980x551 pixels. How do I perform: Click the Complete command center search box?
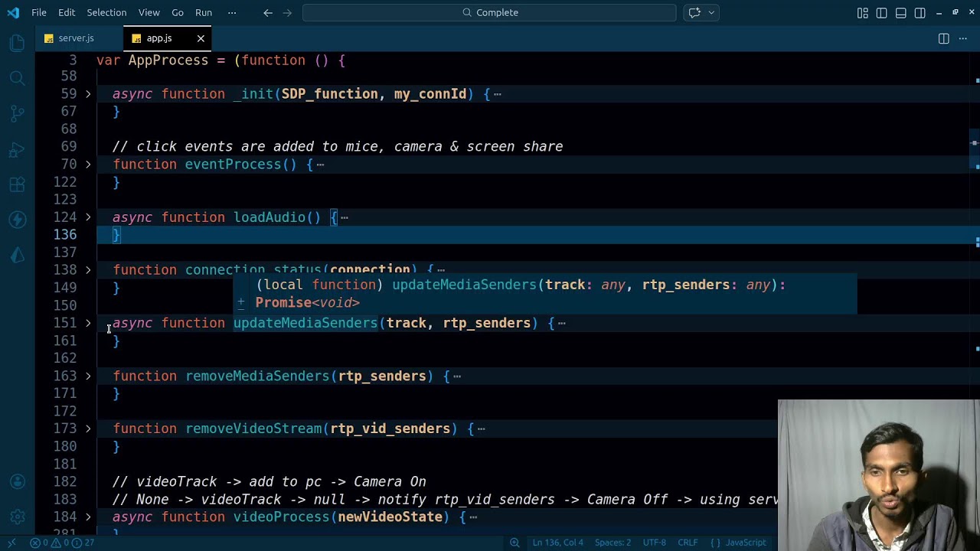[489, 12]
